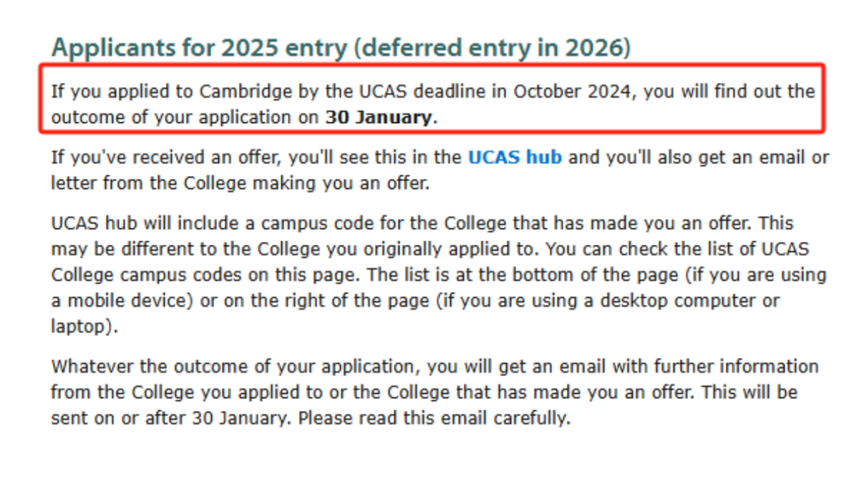868x481 pixels.
Task: Click the word 'Cambridge' in highlighted paragraph
Action: (245, 92)
